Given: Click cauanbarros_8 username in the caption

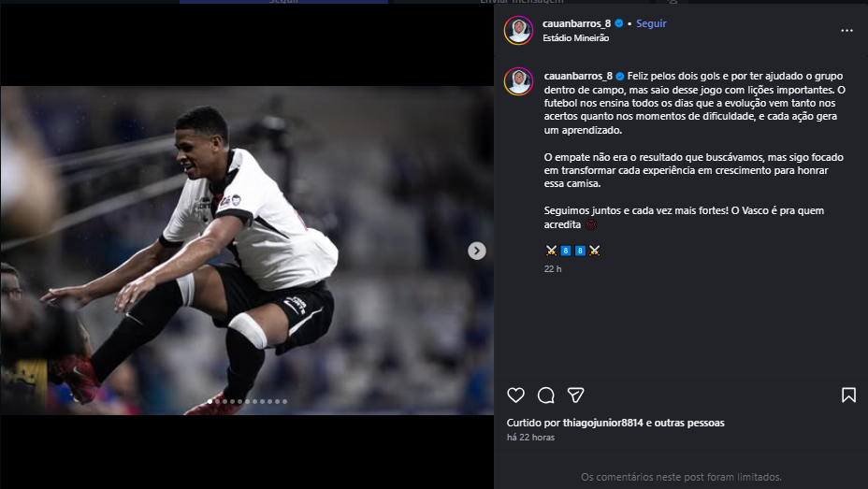Looking at the screenshot, I should coord(577,75).
